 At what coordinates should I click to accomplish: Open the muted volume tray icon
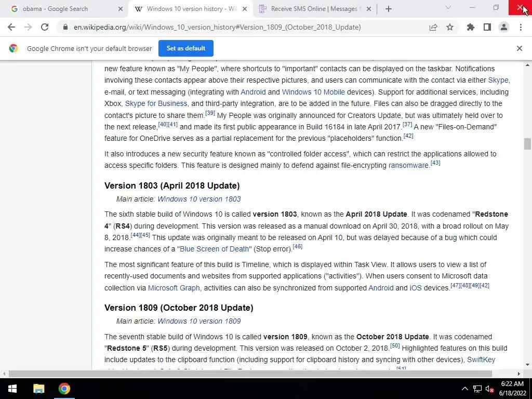[489, 389]
